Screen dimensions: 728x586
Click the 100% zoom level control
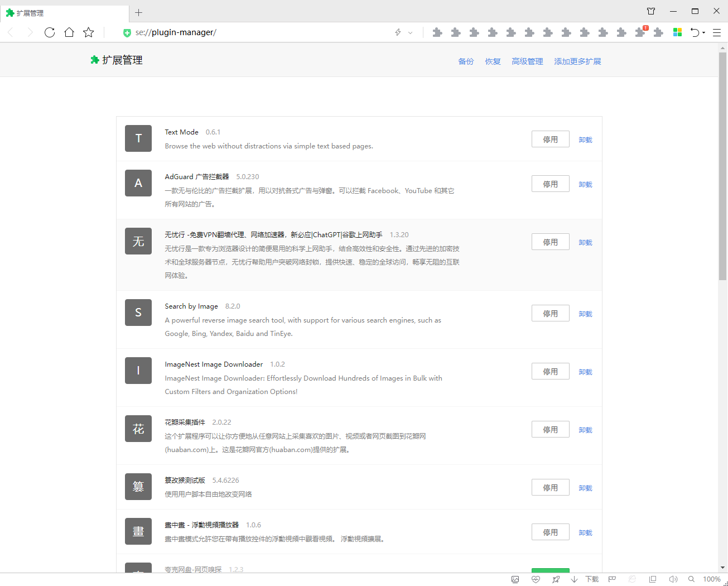coord(711,579)
